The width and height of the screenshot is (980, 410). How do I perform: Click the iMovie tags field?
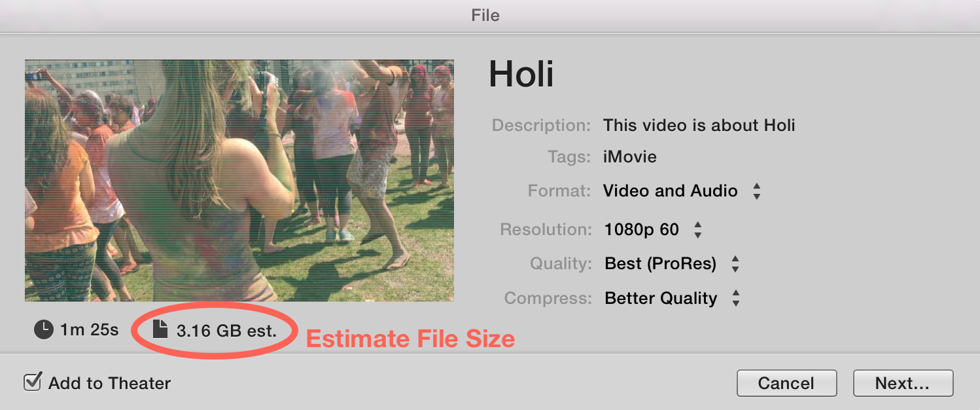pyautogui.click(x=629, y=157)
